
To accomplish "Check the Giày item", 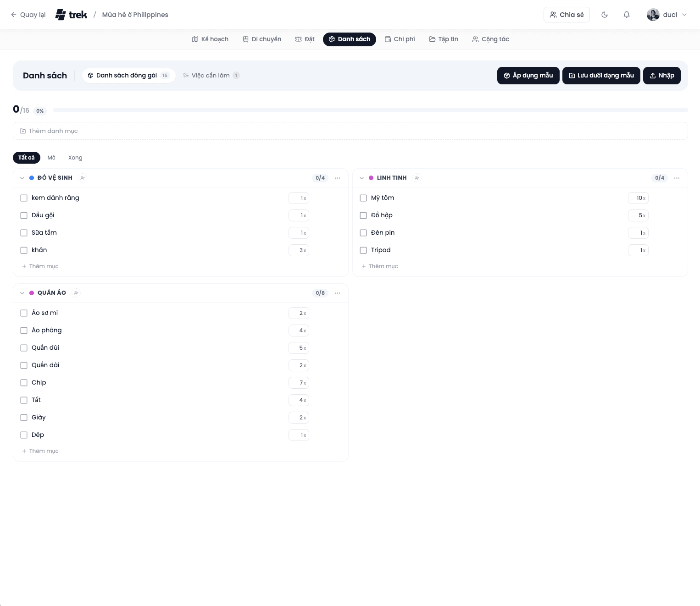I will (x=24, y=418).
